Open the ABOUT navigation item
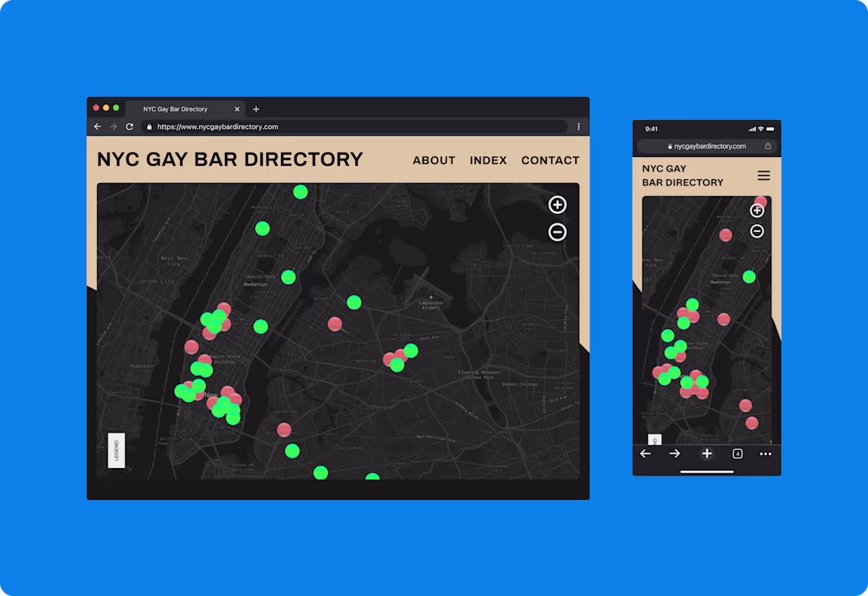Image resolution: width=868 pixels, height=596 pixels. click(434, 160)
